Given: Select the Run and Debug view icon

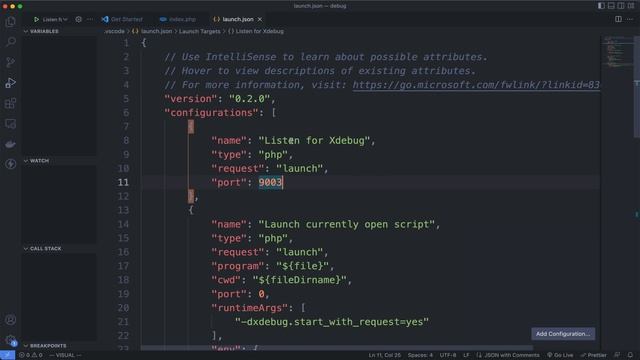Looking at the screenshot, I should 11,82.
